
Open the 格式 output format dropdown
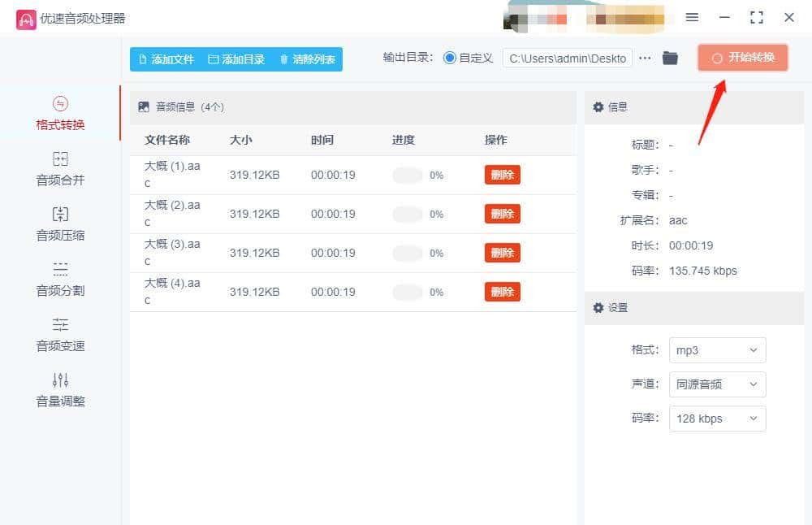pos(717,350)
